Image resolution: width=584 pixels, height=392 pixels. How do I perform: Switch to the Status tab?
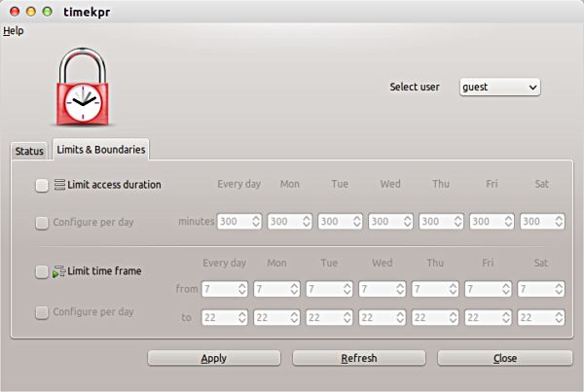click(29, 151)
